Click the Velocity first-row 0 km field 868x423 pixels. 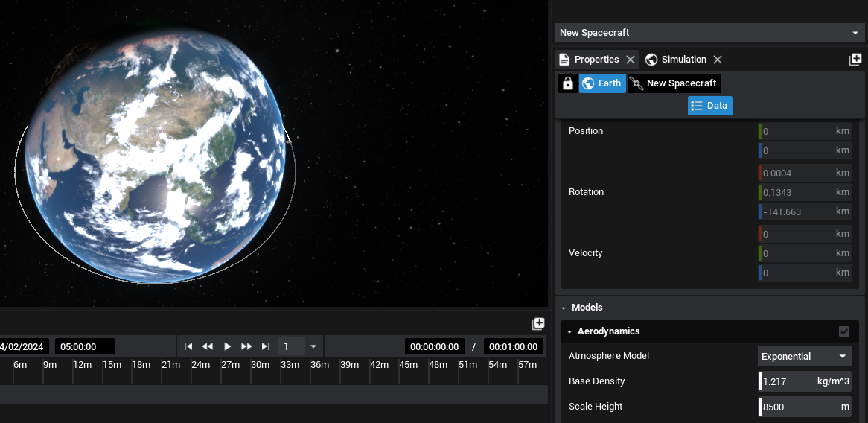[805, 234]
